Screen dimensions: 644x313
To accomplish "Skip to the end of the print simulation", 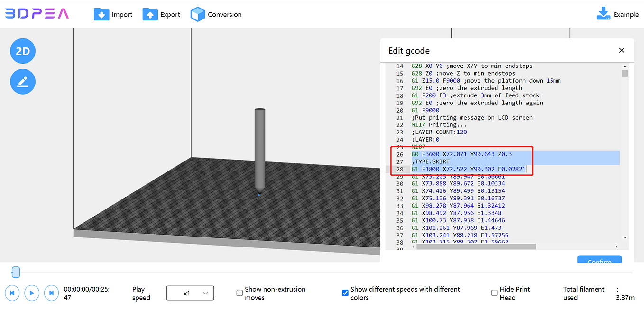I will point(51,293).
